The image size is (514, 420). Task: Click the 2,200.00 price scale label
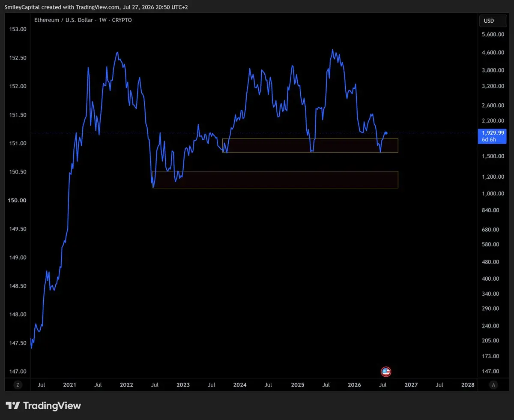[x=493, y=121]
